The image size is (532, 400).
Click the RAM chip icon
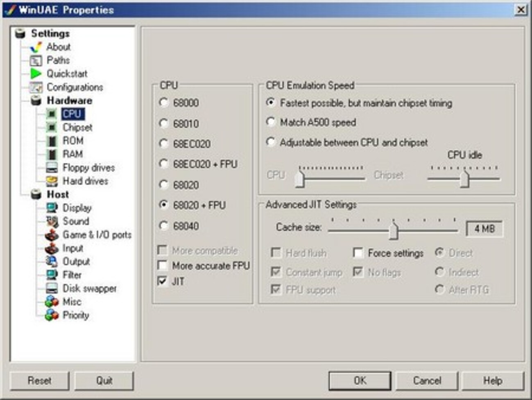pyautogui.click(x=52, y=155)
